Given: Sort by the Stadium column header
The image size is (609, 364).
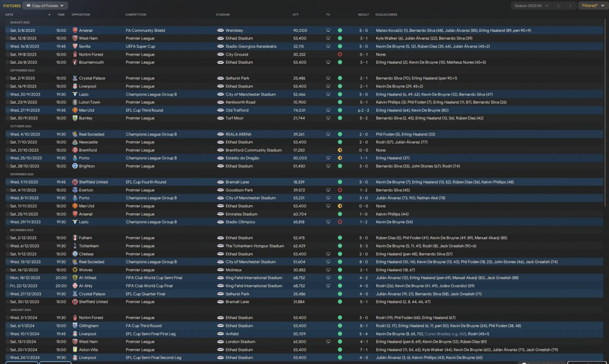Looking at the screenshot, I should coord(223,15).
